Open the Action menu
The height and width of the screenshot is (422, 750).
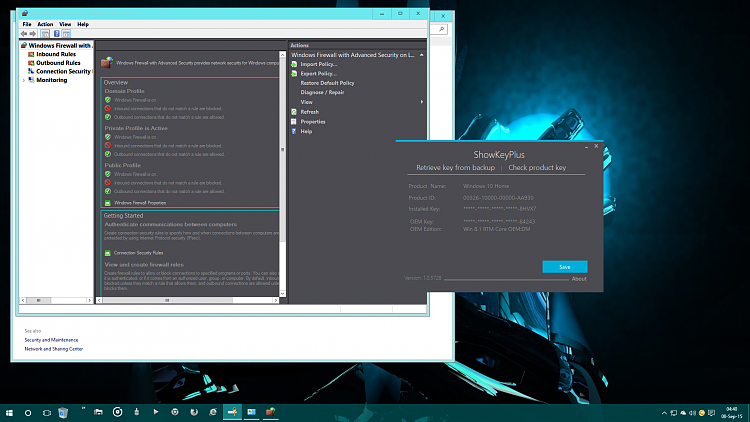(x=45, y=24)
